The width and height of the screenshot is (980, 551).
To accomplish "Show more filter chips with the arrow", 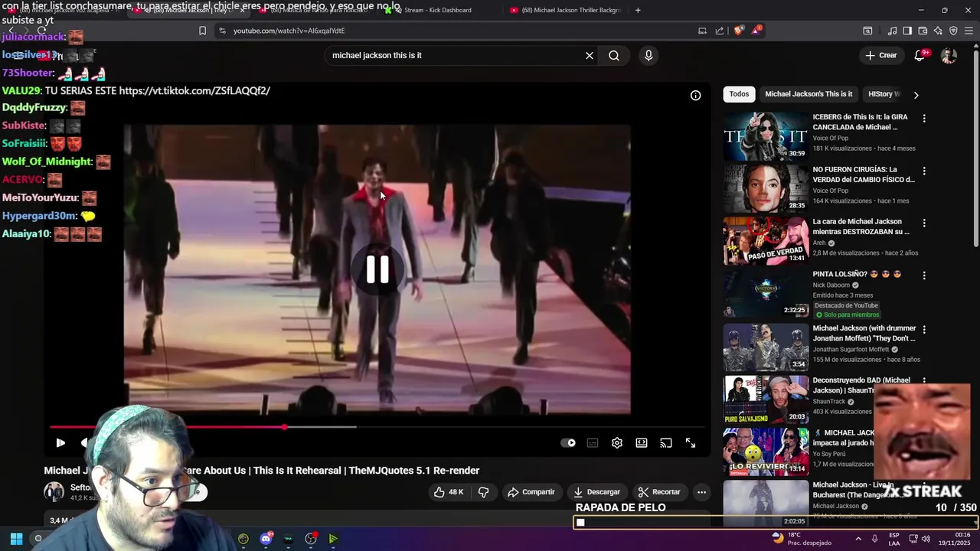I will pyautogui.click(x=916, y=95).
